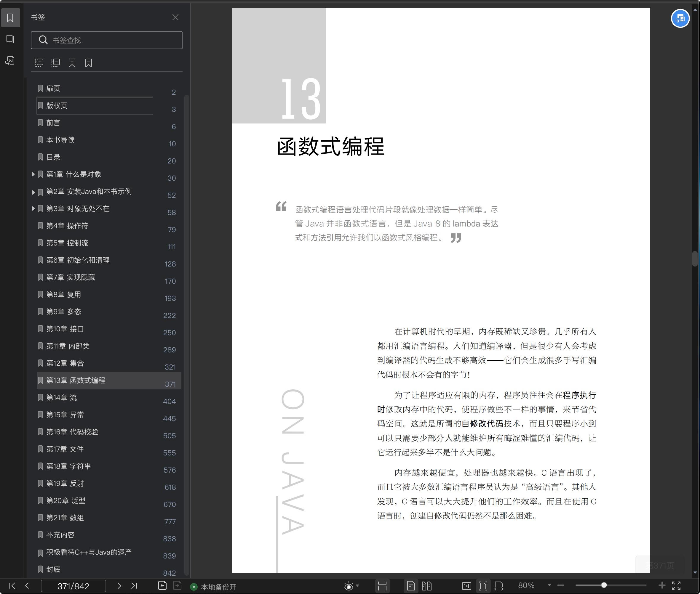Viewport: 700px width, 594px height.
Task: Click 本地备份开 backup status
Action: pos(213,587)
